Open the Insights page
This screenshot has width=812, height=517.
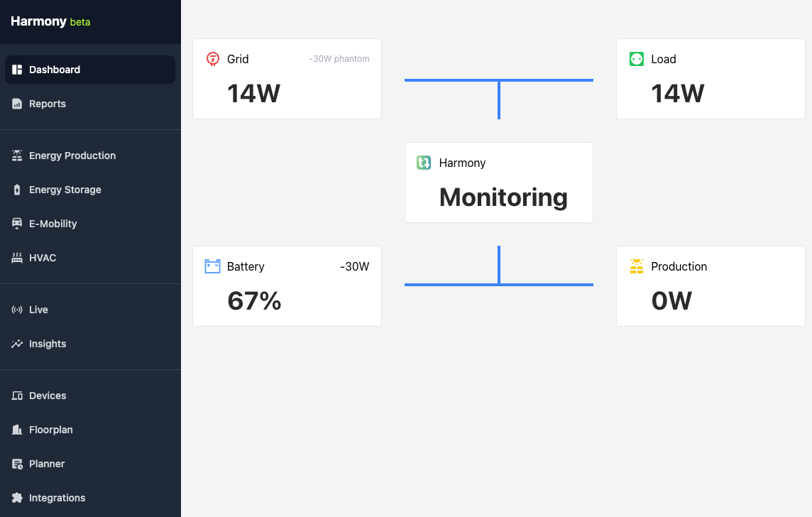point(48,344)
